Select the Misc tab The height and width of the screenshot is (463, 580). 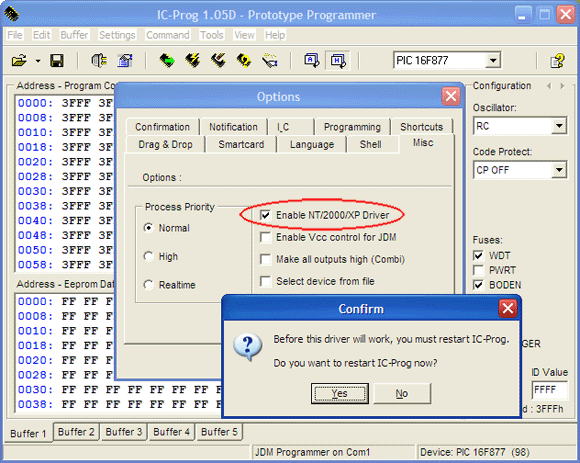click(x=423, y=143)
